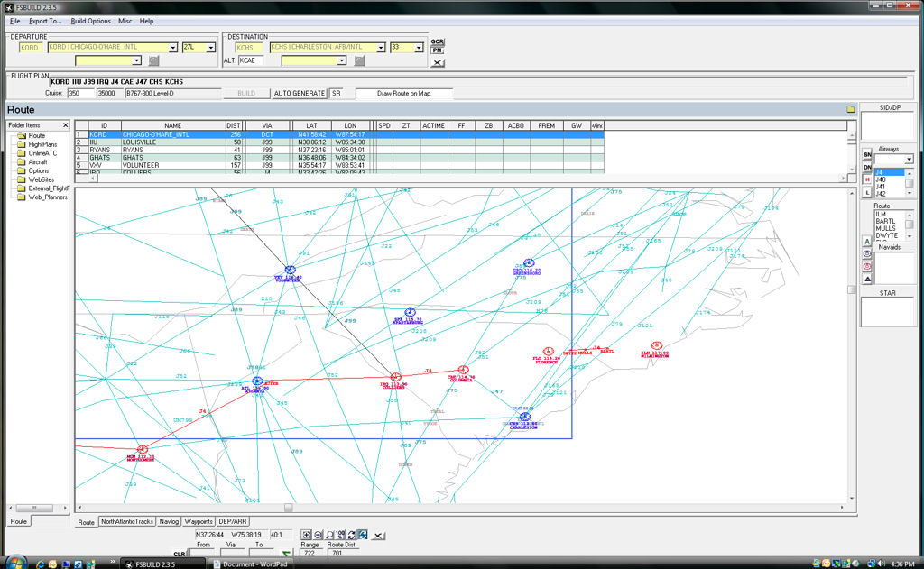The height and width of the screenshot is (569, 924).
Task: Click the zoom out map icon
Action: [319, 535]
